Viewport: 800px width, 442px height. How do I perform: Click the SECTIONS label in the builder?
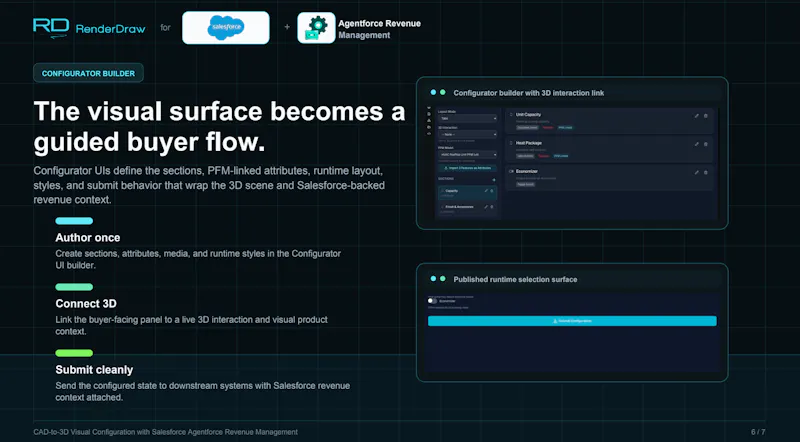[x=446, y=179]
